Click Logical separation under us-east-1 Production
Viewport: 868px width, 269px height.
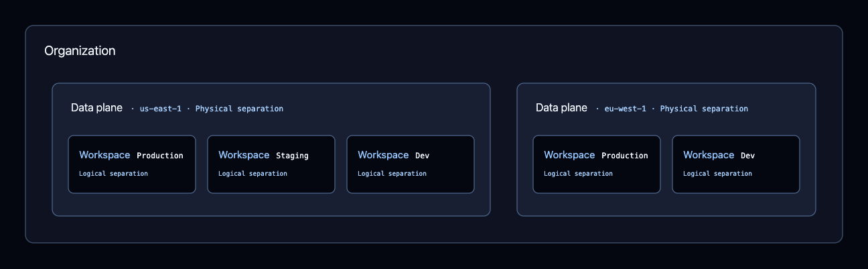[x=113, y=174]
